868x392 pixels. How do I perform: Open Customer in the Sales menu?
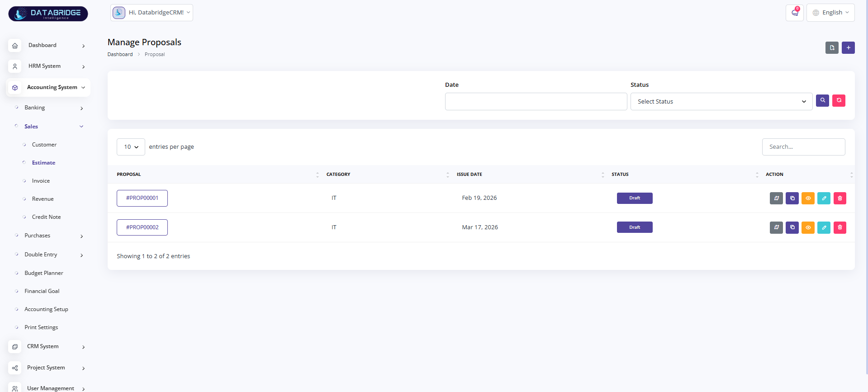44,145
